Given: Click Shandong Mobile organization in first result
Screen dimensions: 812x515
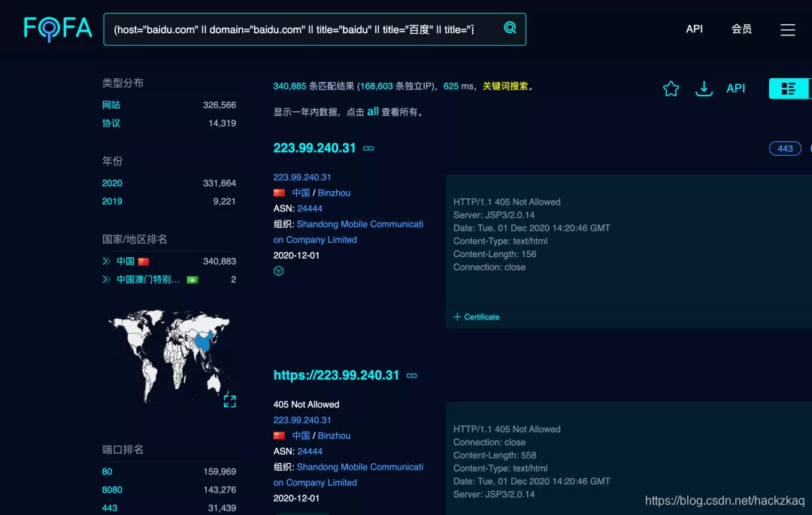Looking at the screenshot, I should click(x=348, y=232).
